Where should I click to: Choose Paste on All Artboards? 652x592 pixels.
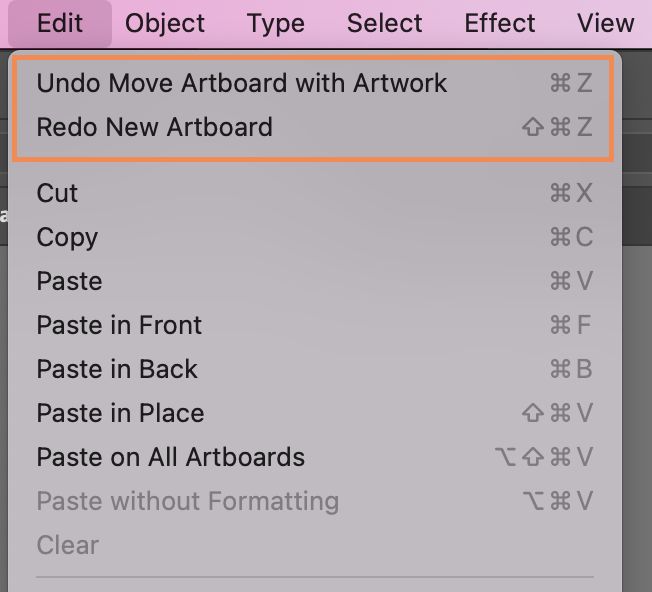point(170,457)
